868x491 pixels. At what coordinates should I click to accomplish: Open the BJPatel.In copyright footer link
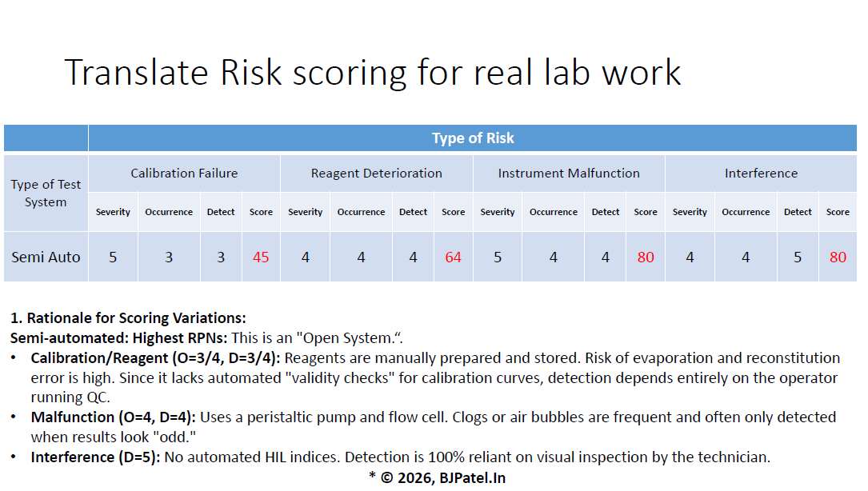coord(437,477)
